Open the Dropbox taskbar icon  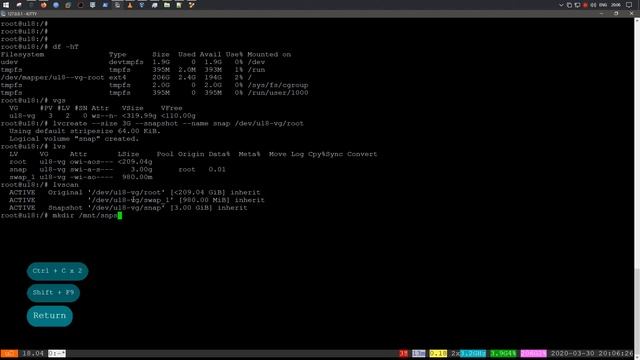142,5
